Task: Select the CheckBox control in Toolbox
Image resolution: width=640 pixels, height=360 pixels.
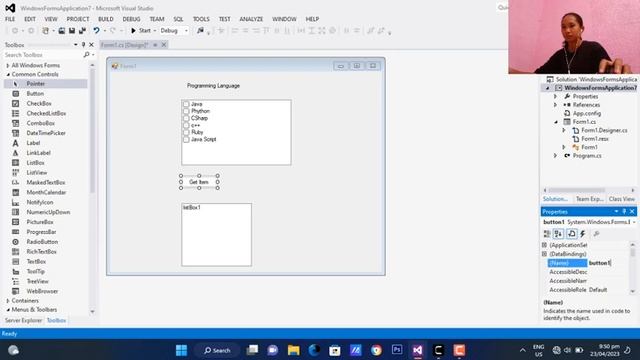Action: click(x=39, y=103)
